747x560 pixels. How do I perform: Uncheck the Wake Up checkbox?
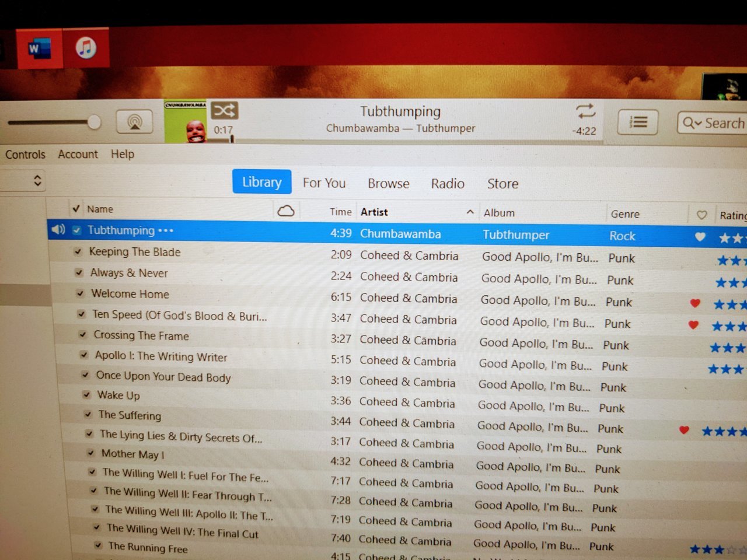[86, 395]
